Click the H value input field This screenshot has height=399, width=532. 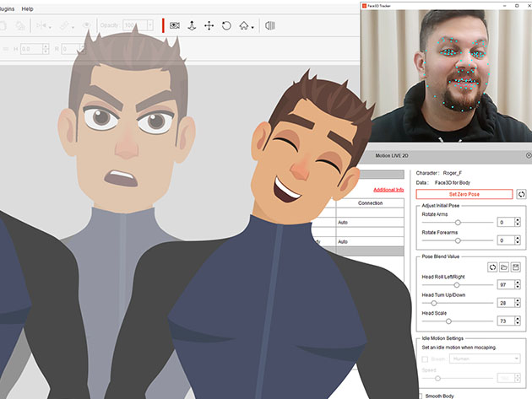tap(31, 49)
